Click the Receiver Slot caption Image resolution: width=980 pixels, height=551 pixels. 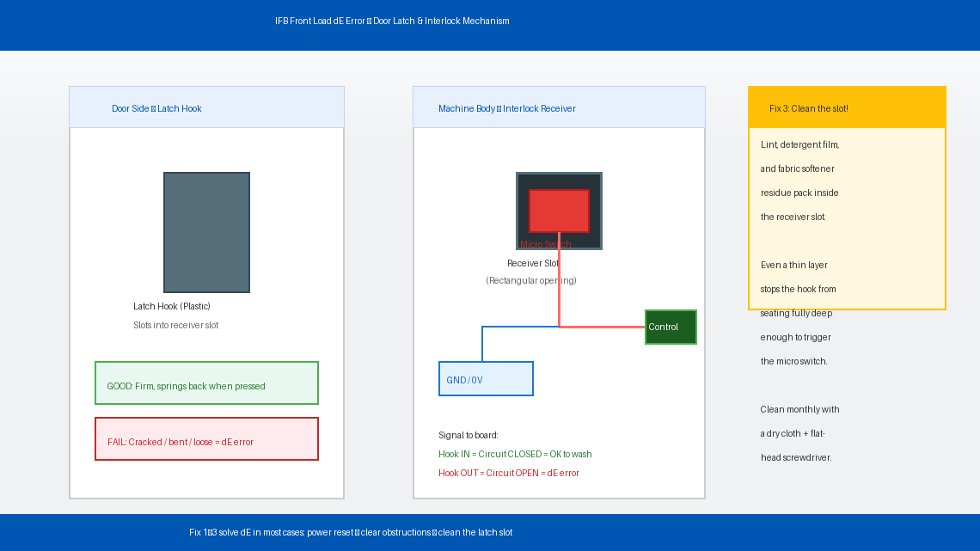(533, 264)
